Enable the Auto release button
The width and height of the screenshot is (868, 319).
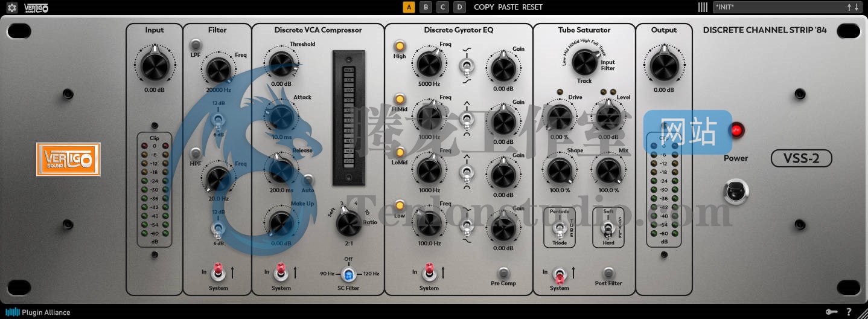[308, 179]
